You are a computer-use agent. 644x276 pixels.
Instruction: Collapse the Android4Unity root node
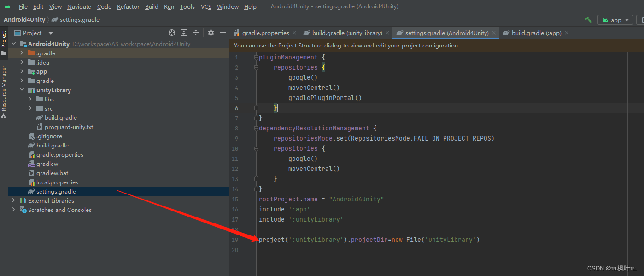coord(13,44)
